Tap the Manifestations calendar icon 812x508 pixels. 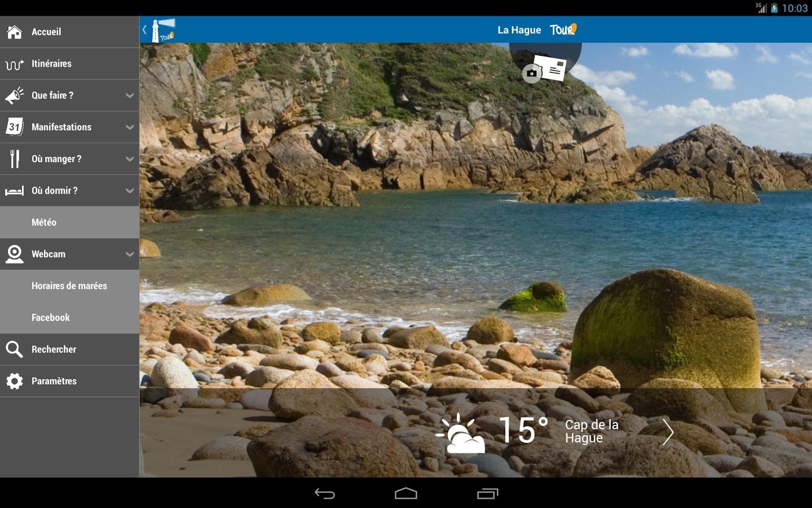(x=15, y=127)
